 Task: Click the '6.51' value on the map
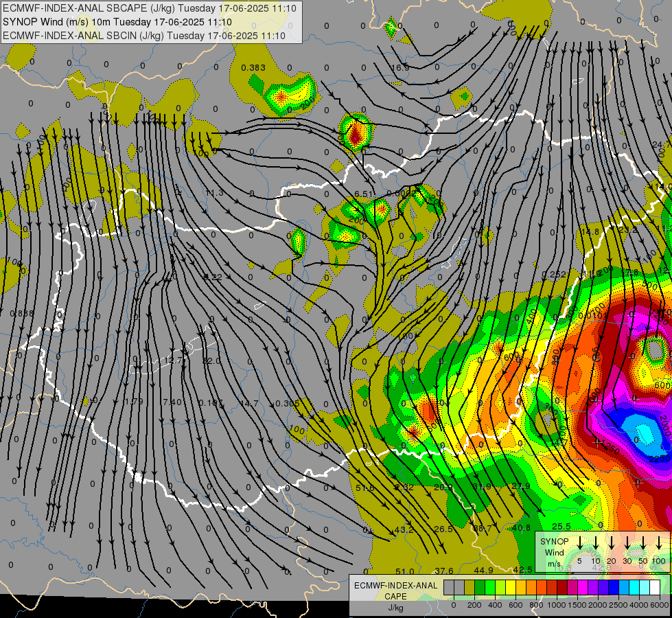[363, 194]
